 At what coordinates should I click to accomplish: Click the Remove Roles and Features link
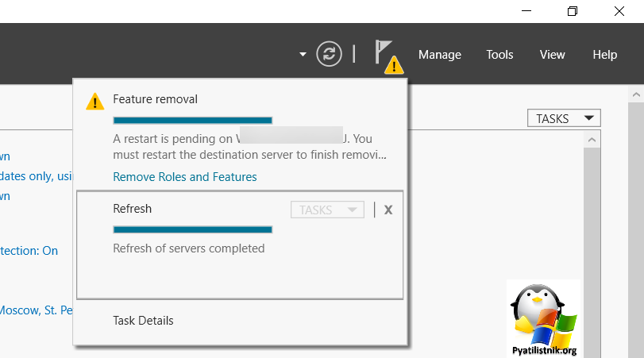click(x=185, y=177)
